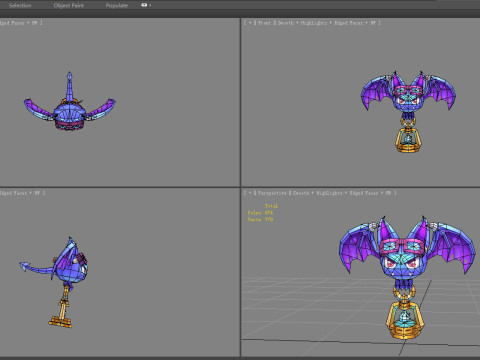Click the ribbon display toggle icon after Populate
The width and height of the screenshot is (480, 360).
pos(144,5)
